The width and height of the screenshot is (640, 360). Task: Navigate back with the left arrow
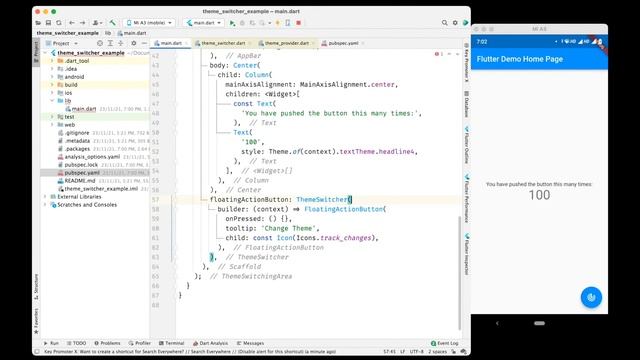(72, 23)
